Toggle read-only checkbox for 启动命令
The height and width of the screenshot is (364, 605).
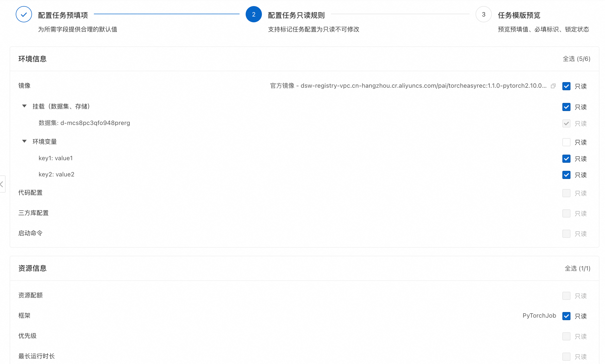tap(566, 234)
